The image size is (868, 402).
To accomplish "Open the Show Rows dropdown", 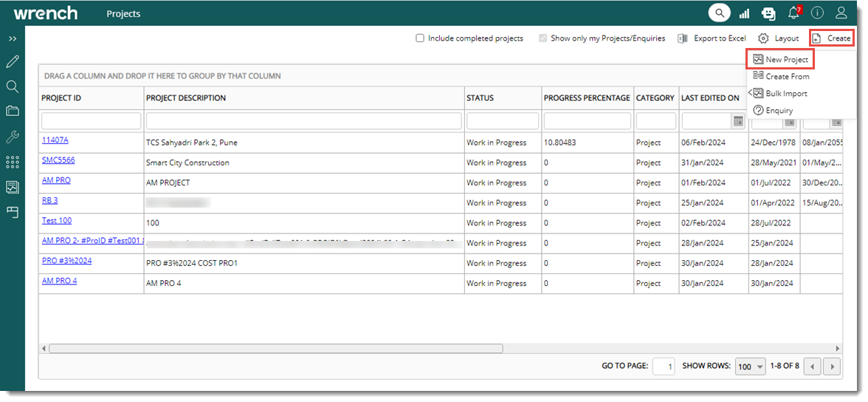I will tap(750, 367).
